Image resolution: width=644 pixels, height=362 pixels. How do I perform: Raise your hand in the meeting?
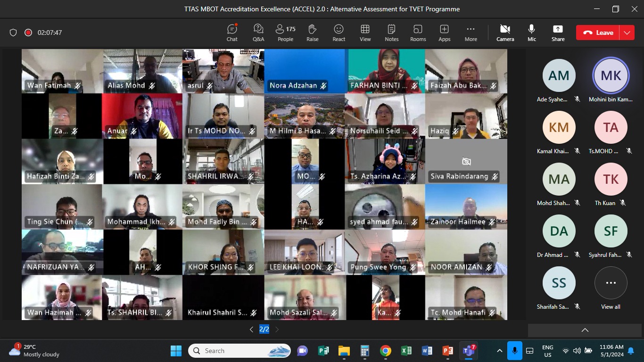click(312, 33)
